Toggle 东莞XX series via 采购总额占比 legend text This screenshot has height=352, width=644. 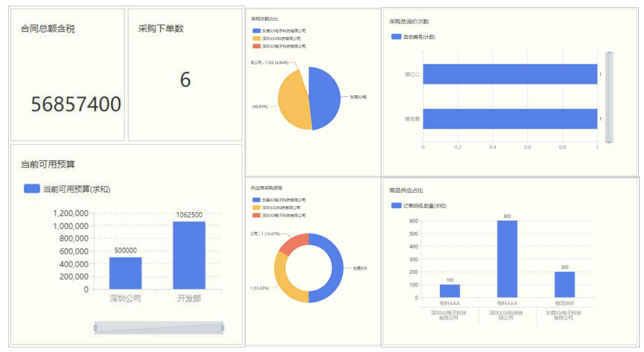pyautogui.click(x=284, y=31)
